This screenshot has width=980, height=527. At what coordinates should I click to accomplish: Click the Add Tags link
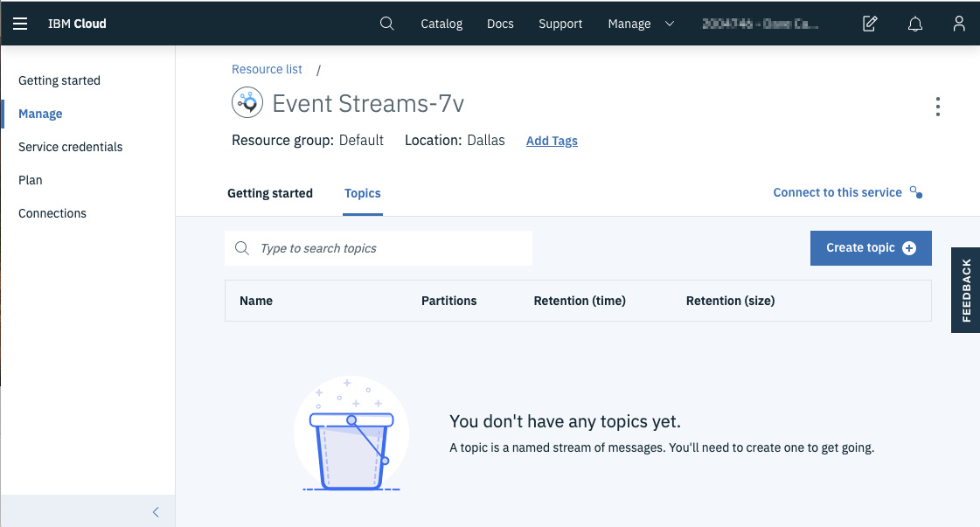click(x=552, y=141)
